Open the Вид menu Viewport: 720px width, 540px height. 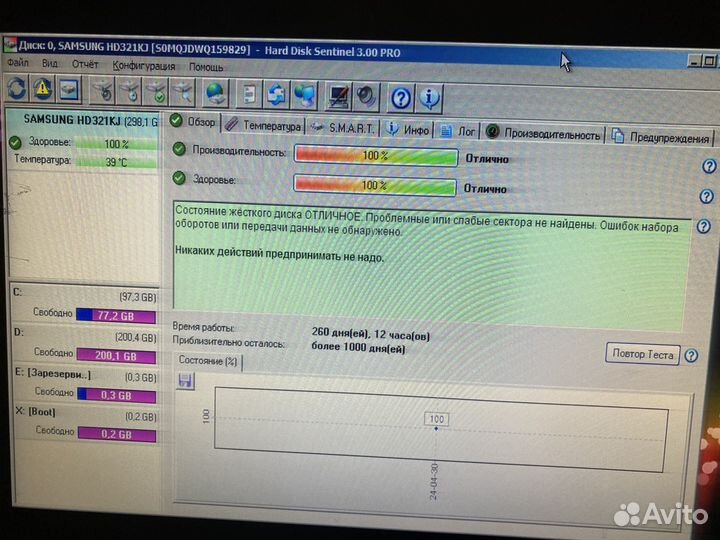(50, 63)
